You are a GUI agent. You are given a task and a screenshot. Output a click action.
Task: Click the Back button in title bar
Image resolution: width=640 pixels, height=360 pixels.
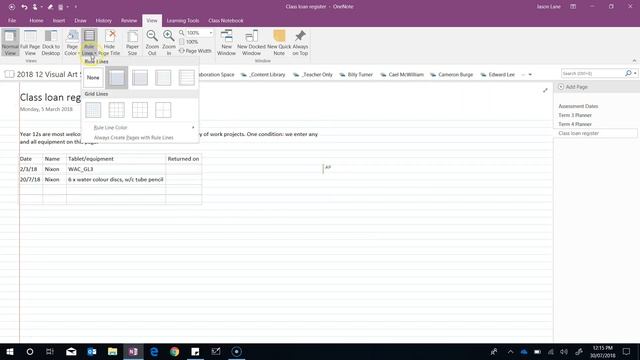point(12,7)
